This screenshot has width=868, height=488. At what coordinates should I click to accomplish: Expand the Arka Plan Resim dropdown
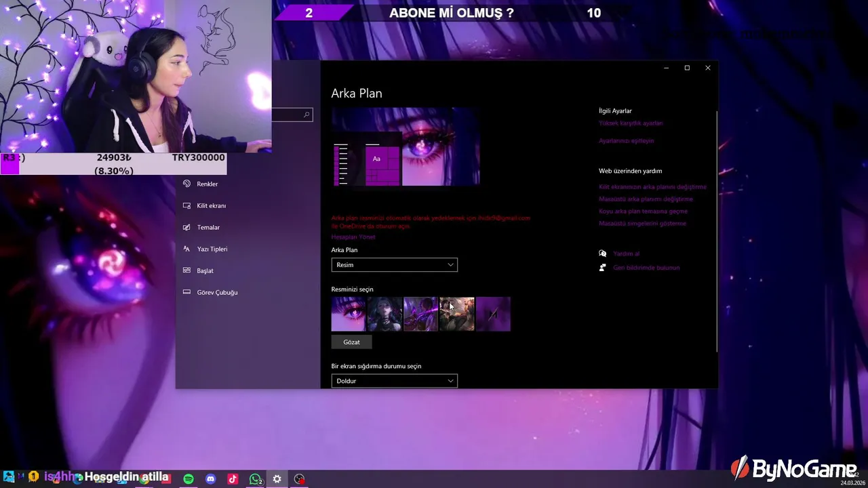click(395, 265)
